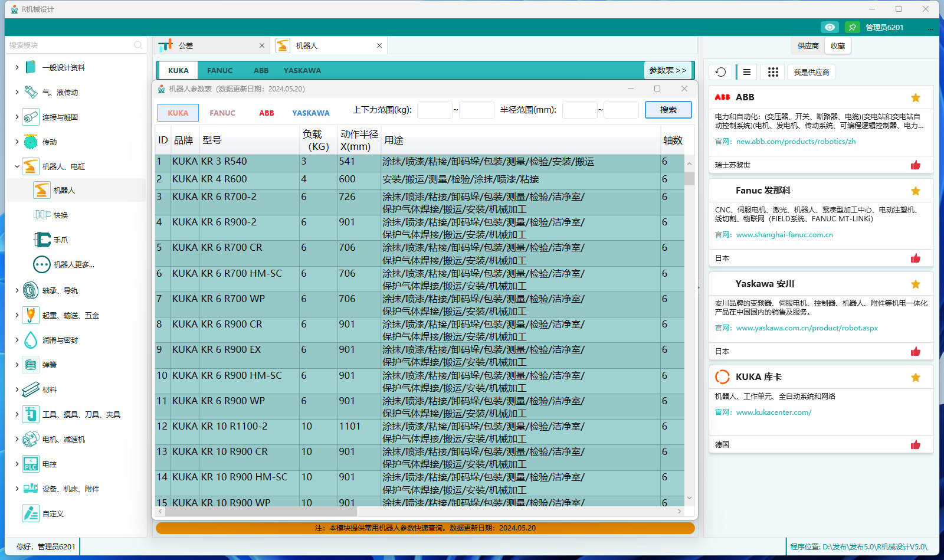Expand the 起重、输送、五金 tree node

coord(17,315)
